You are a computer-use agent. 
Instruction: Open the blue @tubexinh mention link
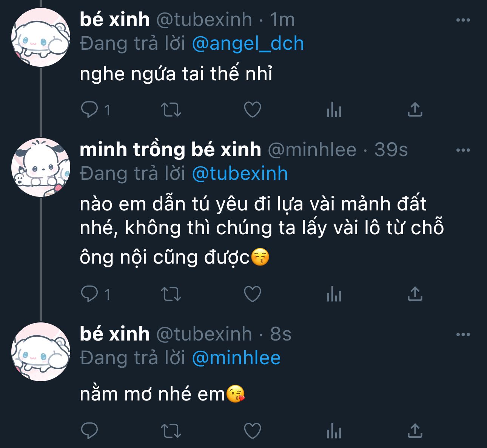pyautogui.click(x=240, y=174)
